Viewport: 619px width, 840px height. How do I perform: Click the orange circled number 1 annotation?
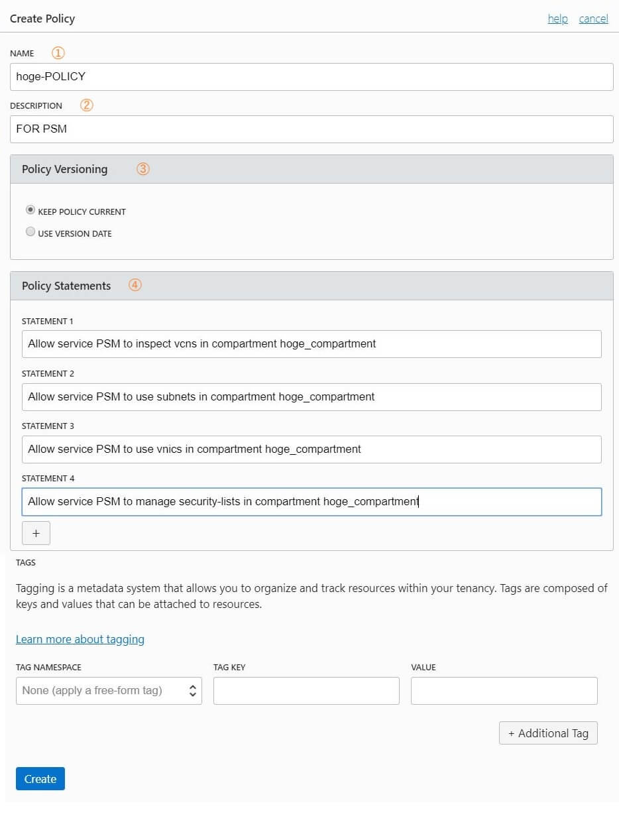[x=58, y=53]
